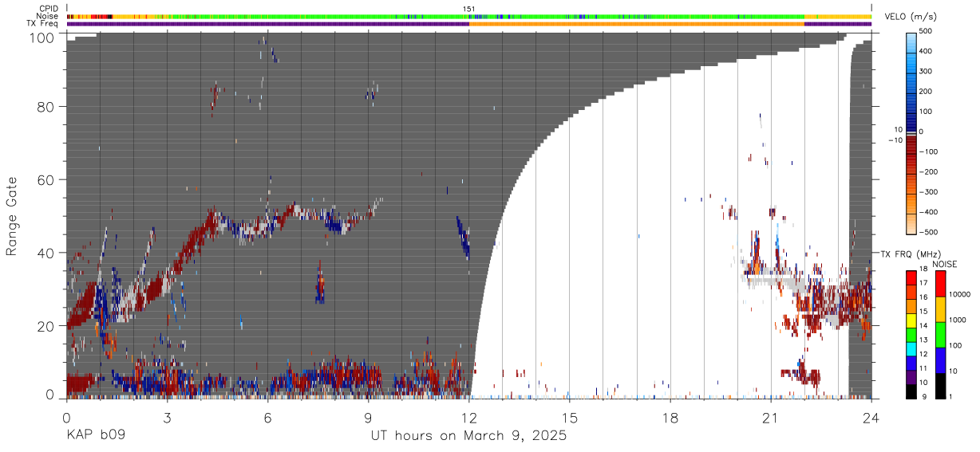This screenshot has width=980, height=452.
Task: Click the x-axis tick label 6
Action: (x=267, y=417)
